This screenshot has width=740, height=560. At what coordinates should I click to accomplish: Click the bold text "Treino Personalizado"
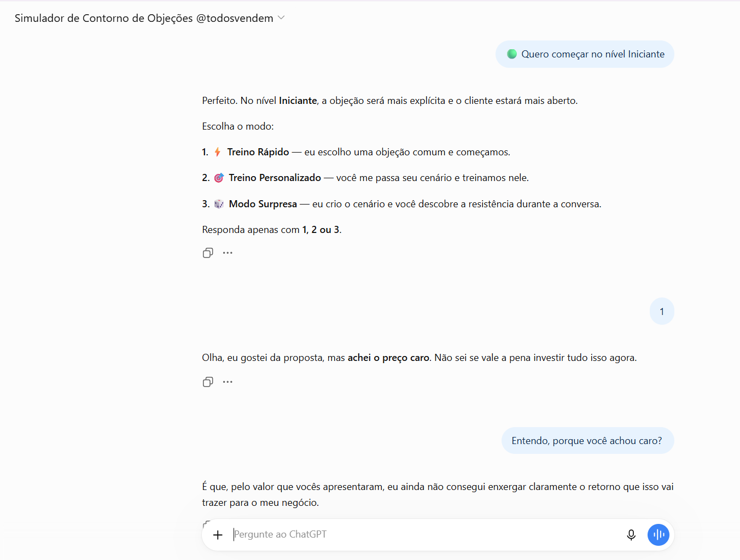click(x=275, y=178)
